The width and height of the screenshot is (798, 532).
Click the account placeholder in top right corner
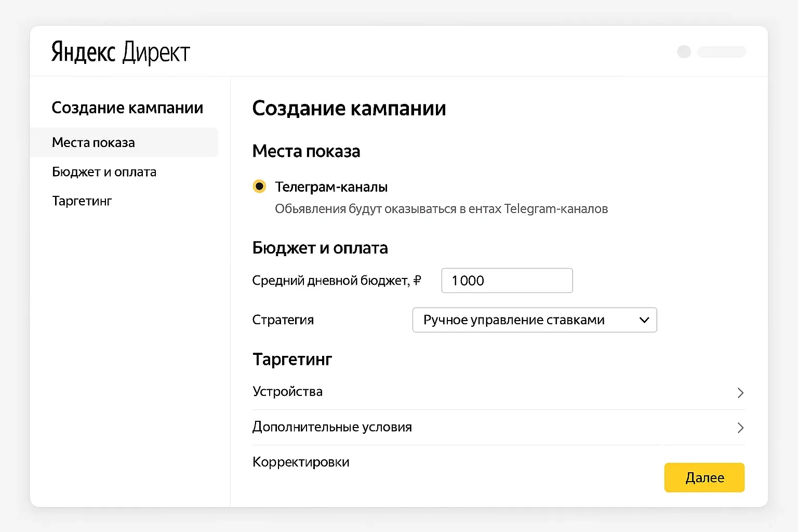pyautogui.click(x=722, y=52)
